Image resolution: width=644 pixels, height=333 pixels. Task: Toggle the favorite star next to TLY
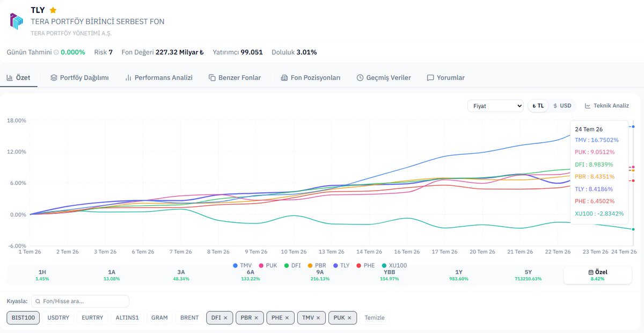53,10
